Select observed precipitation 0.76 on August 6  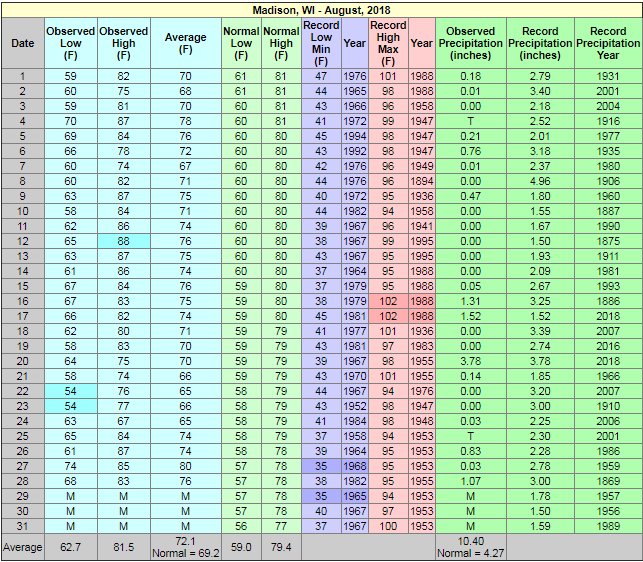coord(470,151)
